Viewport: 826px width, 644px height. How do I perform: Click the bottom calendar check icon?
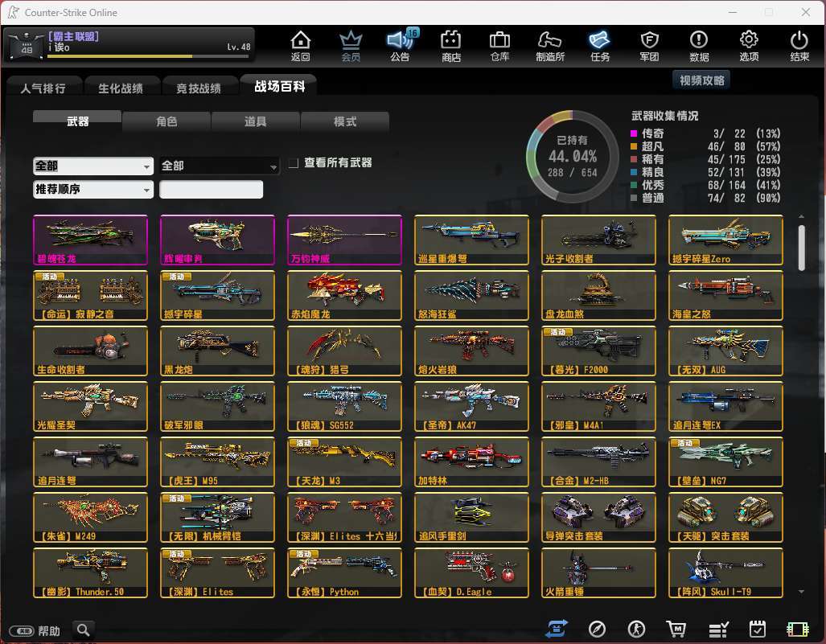[x=757, y=629]
